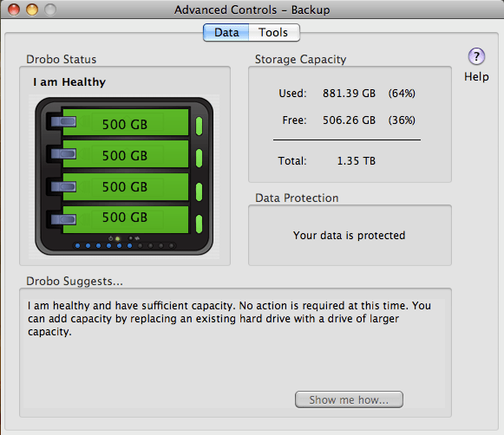Click the Total value 1.35 TB
This screenshot has height=435, width=504.
pyautogui.click(x=357, y=160)
